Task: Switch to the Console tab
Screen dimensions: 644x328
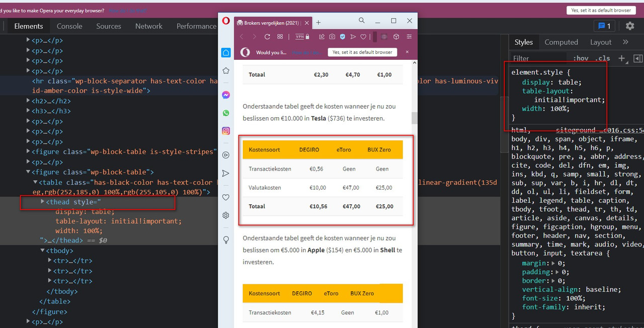Action: pyautogui.click(x=69, y=26)
